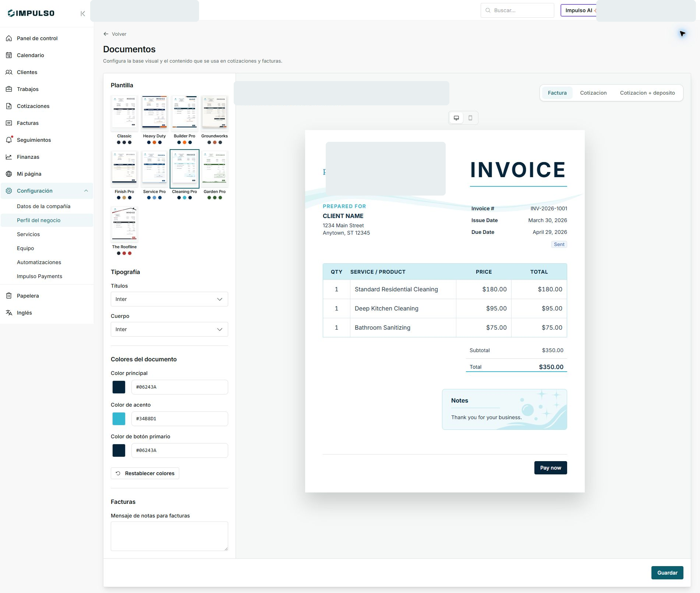Image resolution: width=700 pixels, height=593 pixels.
Task: Click the Cotizaciones document icon
Action: tap(9, 106)
